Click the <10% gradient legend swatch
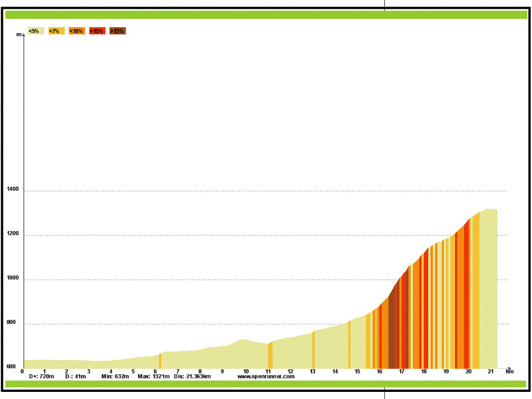Viewport: 532px width, 399px height. [77, 31]
